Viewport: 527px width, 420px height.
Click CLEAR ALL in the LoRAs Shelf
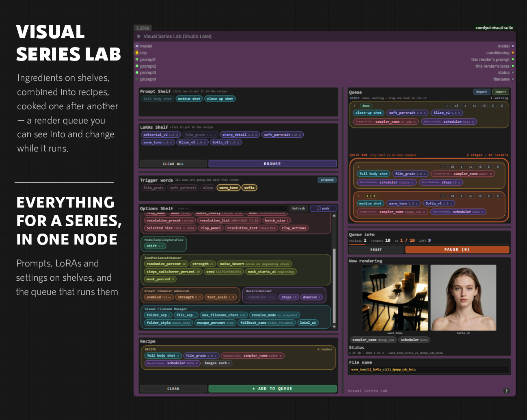[x=173, y=164]
